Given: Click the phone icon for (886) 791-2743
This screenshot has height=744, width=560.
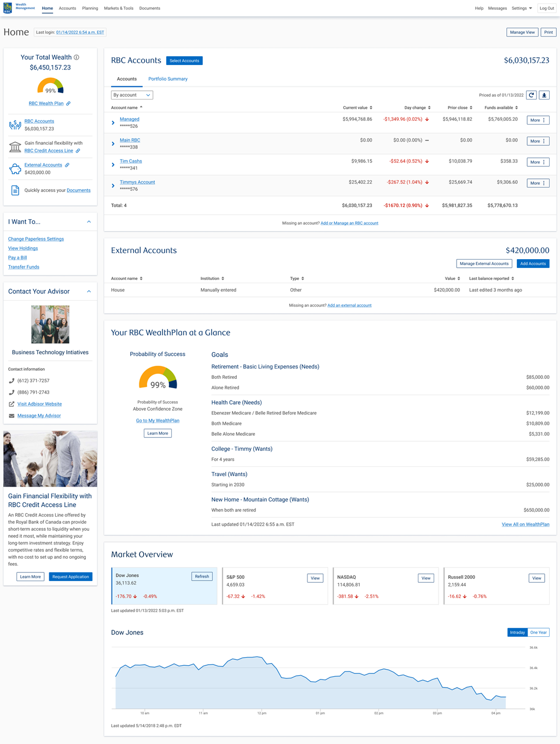Looking at the screenshot, I should (x=11, y=392).
